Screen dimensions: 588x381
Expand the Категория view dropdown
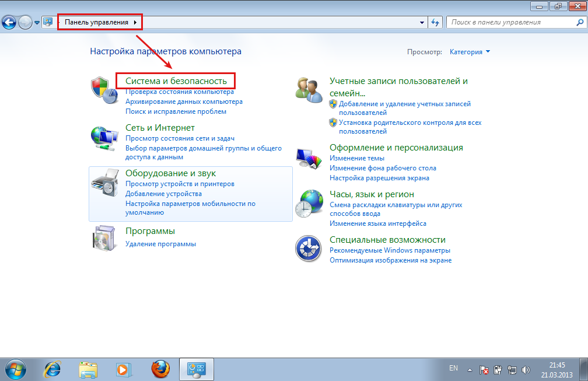tap(470, 52)
